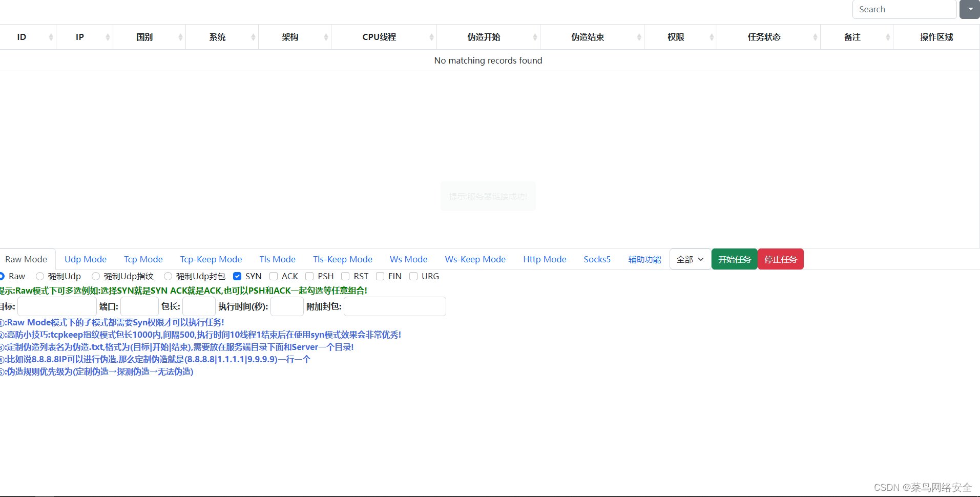
Task: Switch to the Ws-Keep Mode tab
Action: [475, 259]
